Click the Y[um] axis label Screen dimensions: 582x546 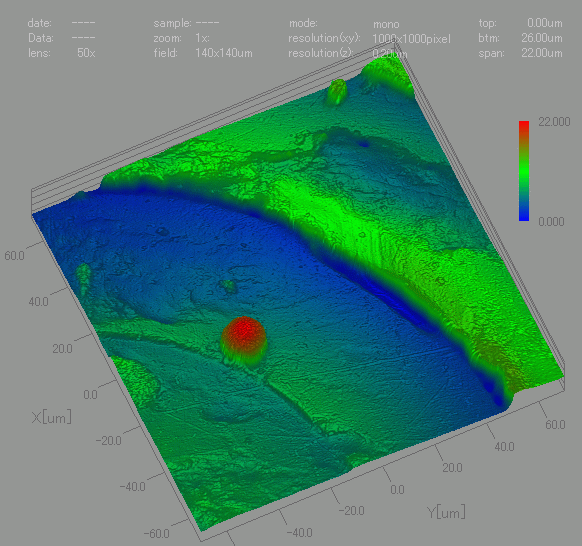tap(446, 513)
